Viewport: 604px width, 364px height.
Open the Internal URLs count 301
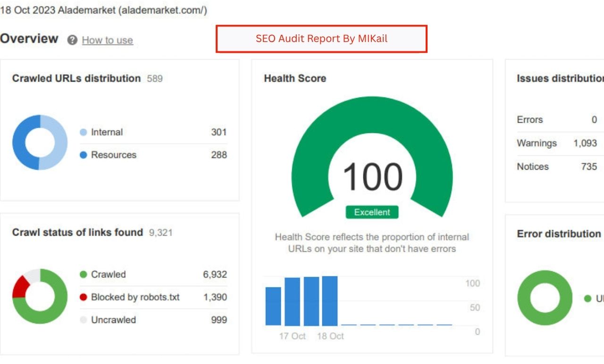[x=218, y=132]
